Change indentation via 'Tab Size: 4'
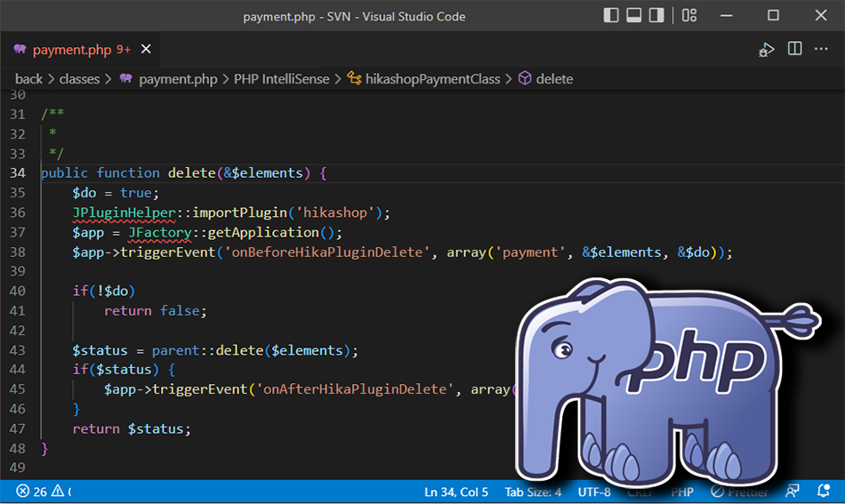The width and height of the screenshot is (845, 504). [x=533, y=492]
